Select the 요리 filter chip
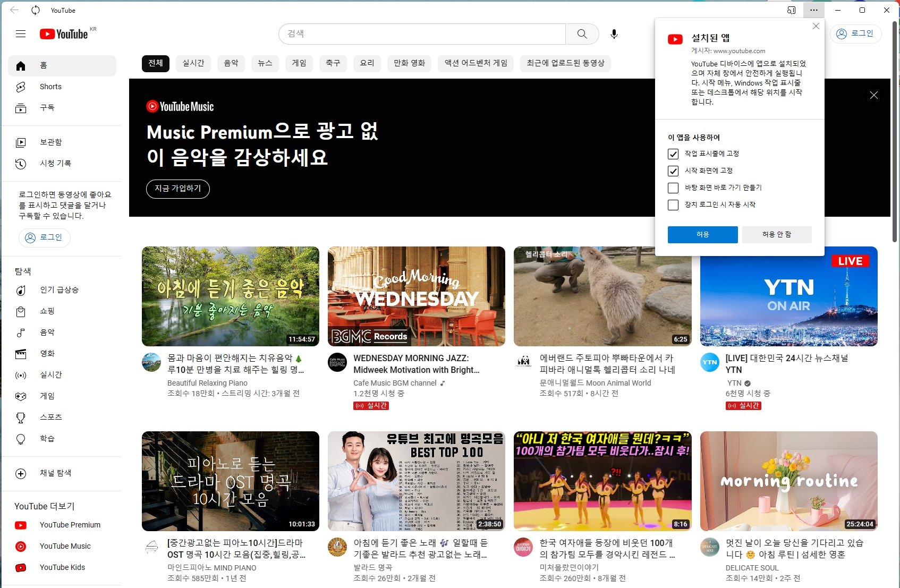 coord(367,63)
